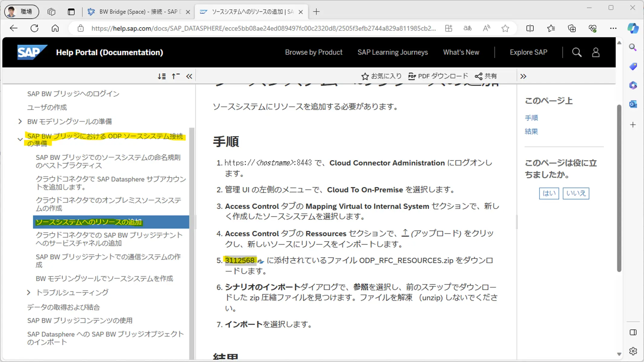View site information lock icon
The width and height of the screenshot is (644, 362).
81,28
